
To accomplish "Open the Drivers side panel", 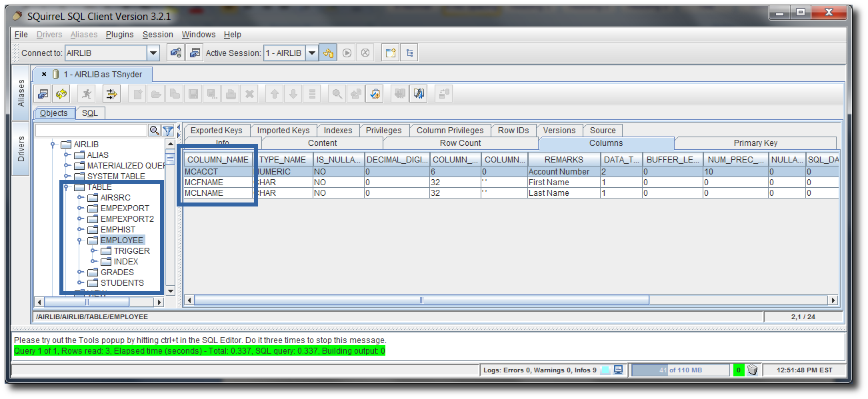I will [21, 149].
